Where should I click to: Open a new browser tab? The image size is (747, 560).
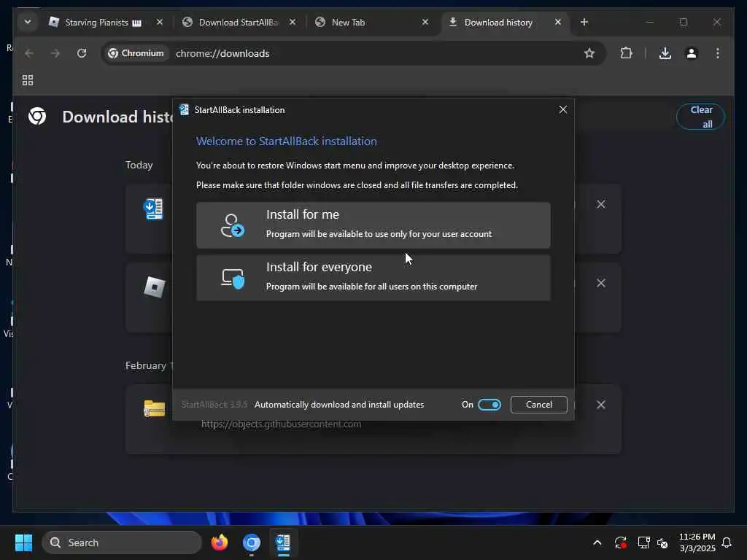tap(584, 22)
